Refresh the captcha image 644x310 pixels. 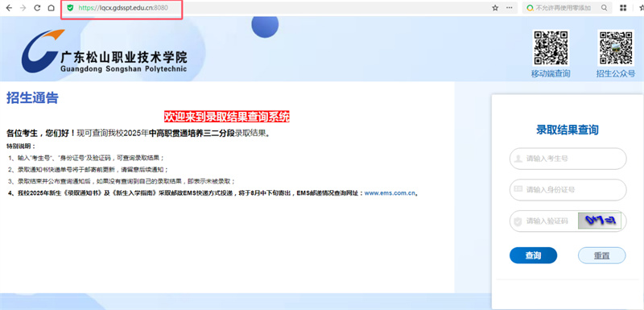click(x=599, y=221)
